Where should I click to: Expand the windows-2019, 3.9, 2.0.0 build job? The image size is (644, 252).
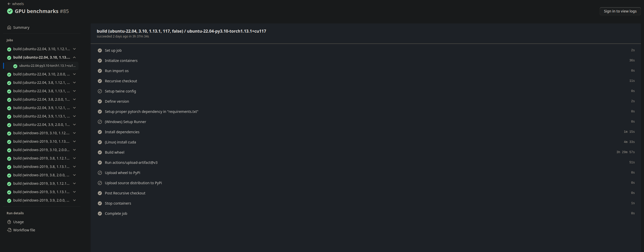click(x=74, y=200)
